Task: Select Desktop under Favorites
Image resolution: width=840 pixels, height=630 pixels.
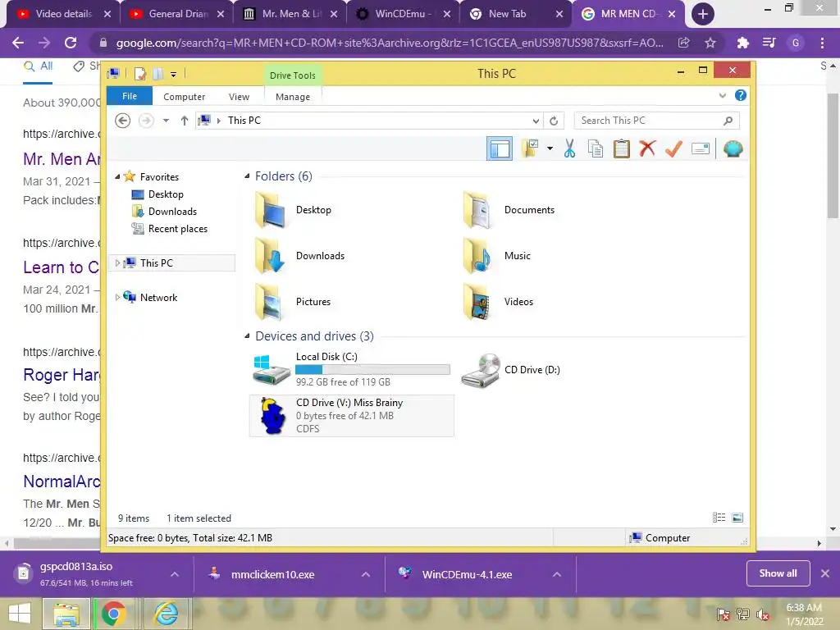Action: point(166,194)
